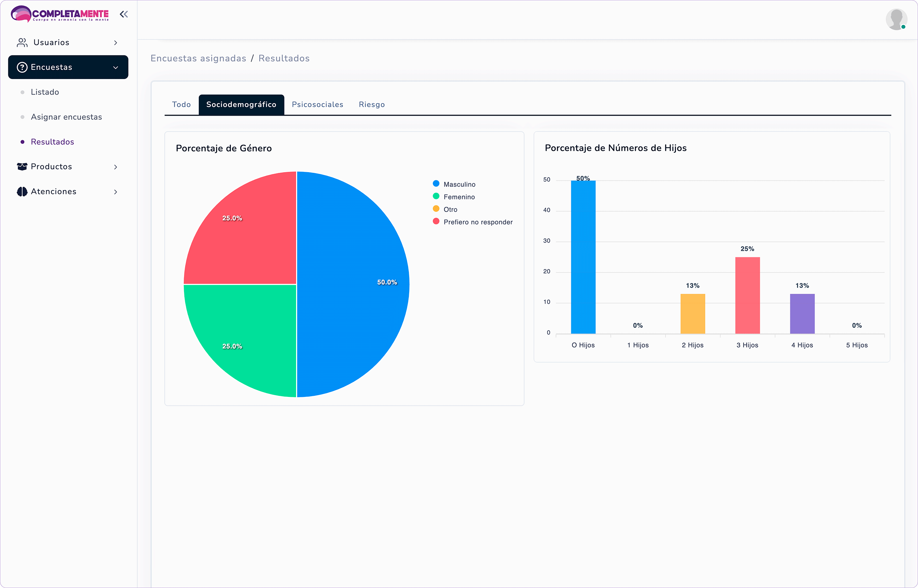Click the Completamente logo
The height and width of the screenshot is (588, 918).
60,14
